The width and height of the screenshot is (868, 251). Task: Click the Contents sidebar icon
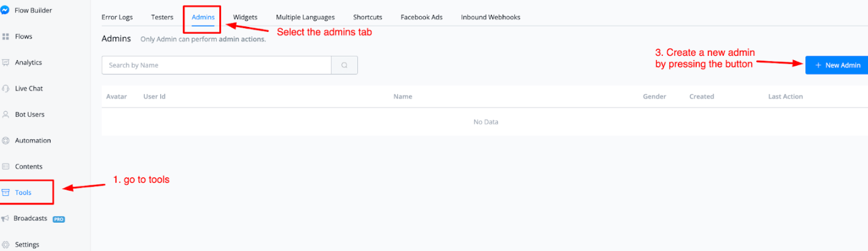click(6, 166)
